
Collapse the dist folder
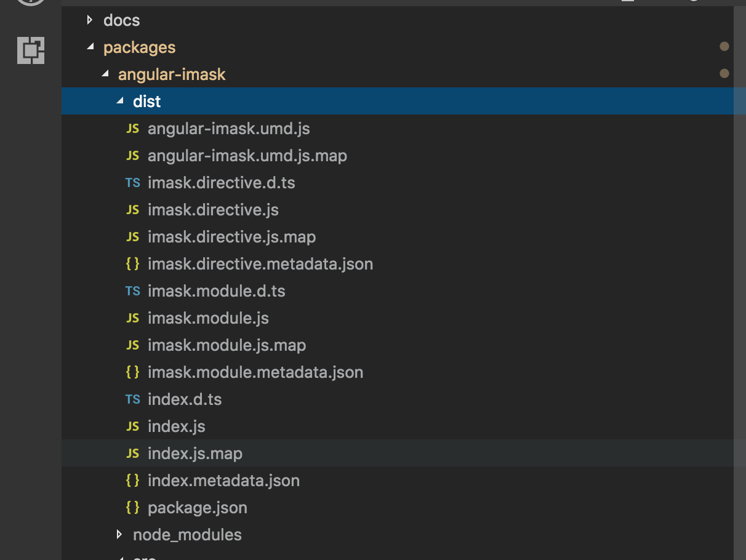(119, 101)
